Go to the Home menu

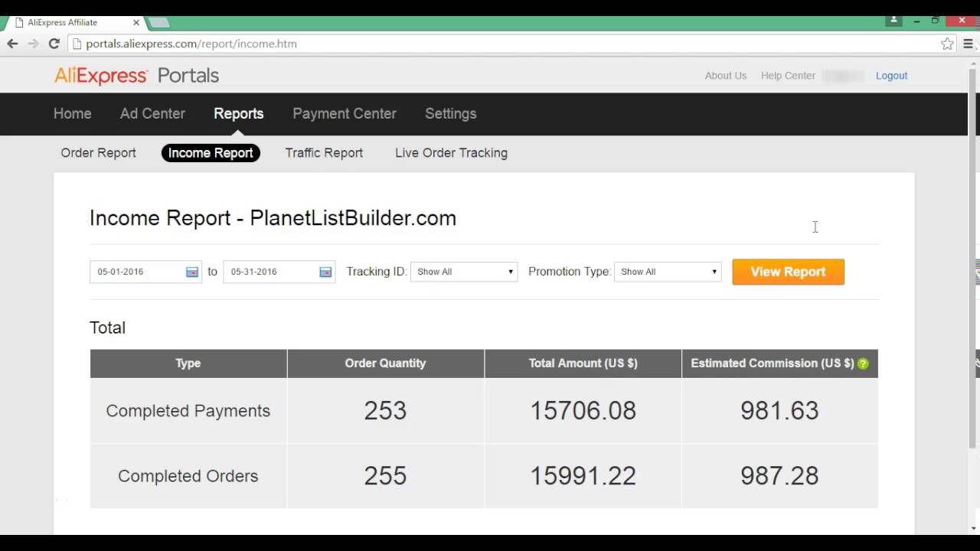73,113
